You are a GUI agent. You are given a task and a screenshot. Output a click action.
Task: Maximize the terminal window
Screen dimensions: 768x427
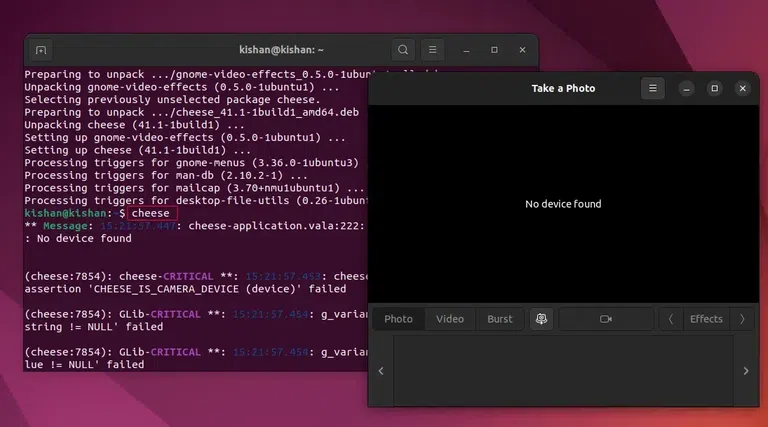point(494,50)
